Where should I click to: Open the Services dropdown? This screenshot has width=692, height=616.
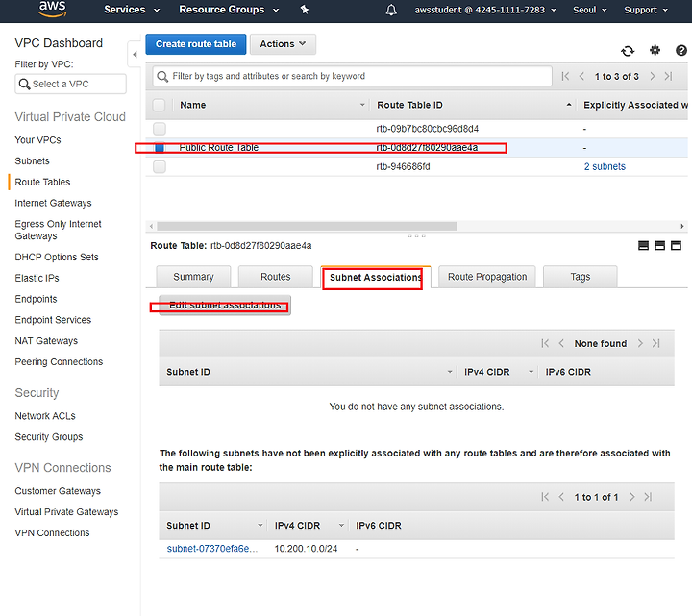pos(132,10)
